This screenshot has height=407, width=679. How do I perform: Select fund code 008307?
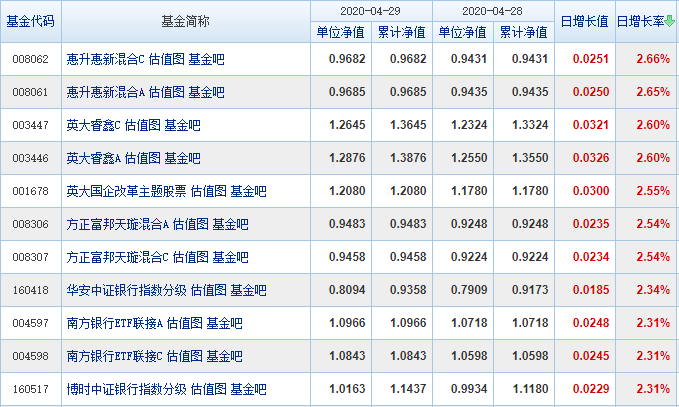coord(30,257)
